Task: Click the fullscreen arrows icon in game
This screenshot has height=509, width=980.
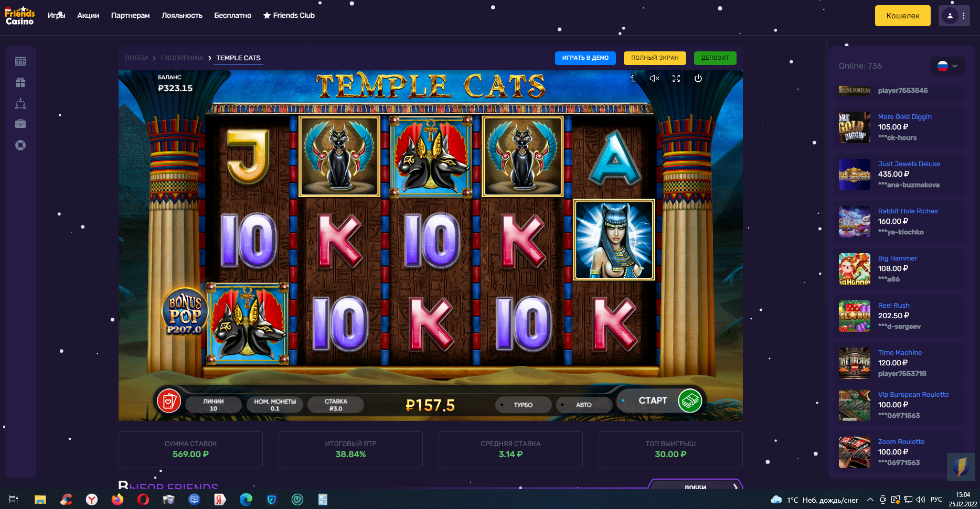Action: point(676,79)
